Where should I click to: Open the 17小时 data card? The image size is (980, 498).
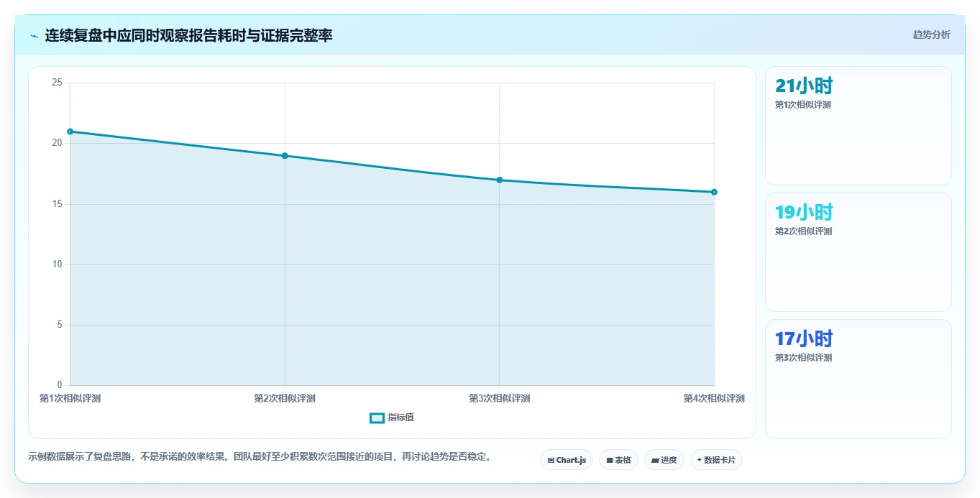point(858,379)
